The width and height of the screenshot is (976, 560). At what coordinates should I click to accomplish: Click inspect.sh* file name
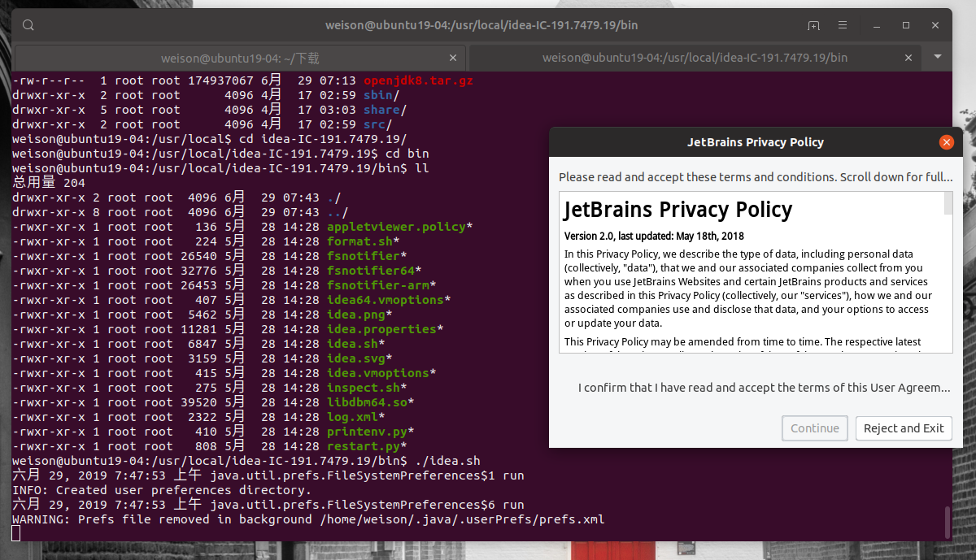[x=367, y=388]
